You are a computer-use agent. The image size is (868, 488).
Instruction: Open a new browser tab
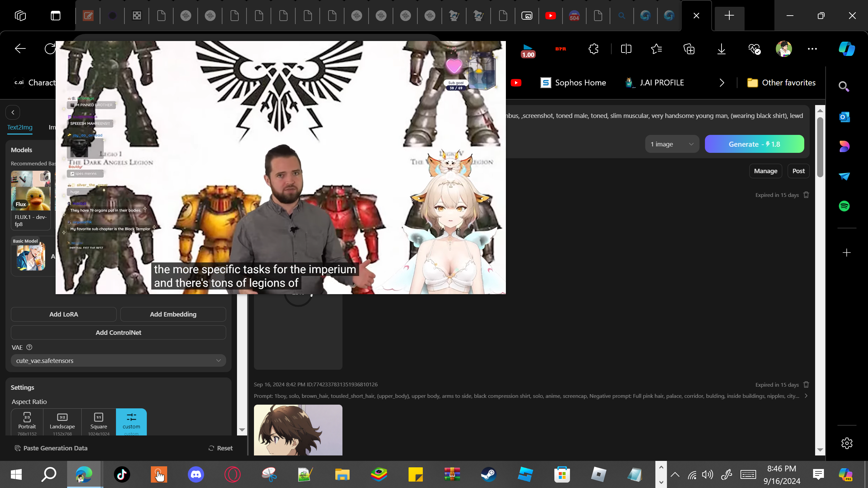pyautogui.click(x=729, y=16)
